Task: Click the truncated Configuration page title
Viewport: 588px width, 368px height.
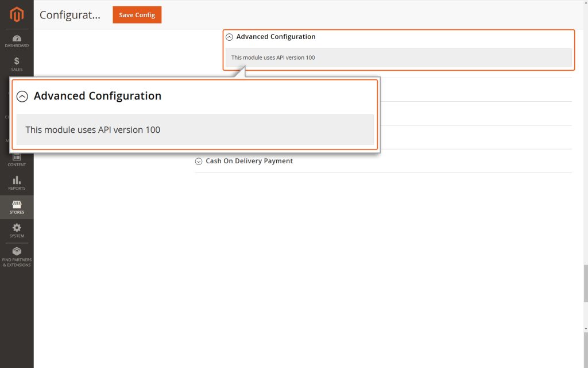Action: pos(70,15)
